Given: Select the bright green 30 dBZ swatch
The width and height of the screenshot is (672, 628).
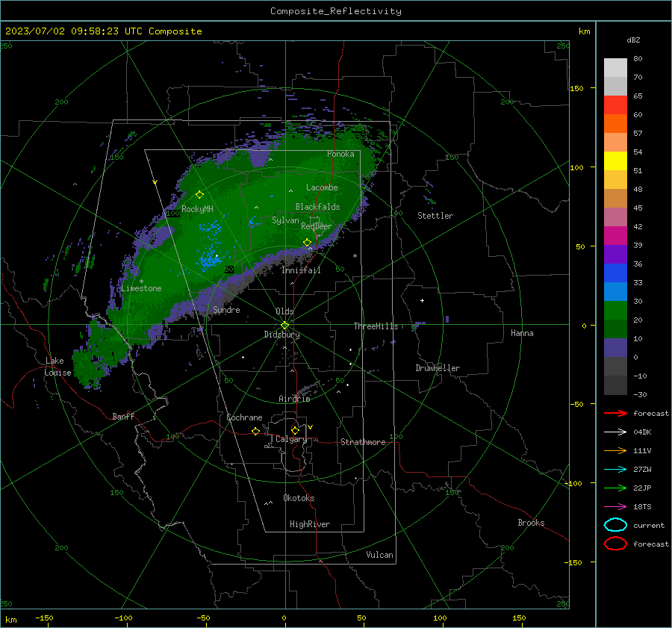Looking at the screenshot, I should click(615, 310).
